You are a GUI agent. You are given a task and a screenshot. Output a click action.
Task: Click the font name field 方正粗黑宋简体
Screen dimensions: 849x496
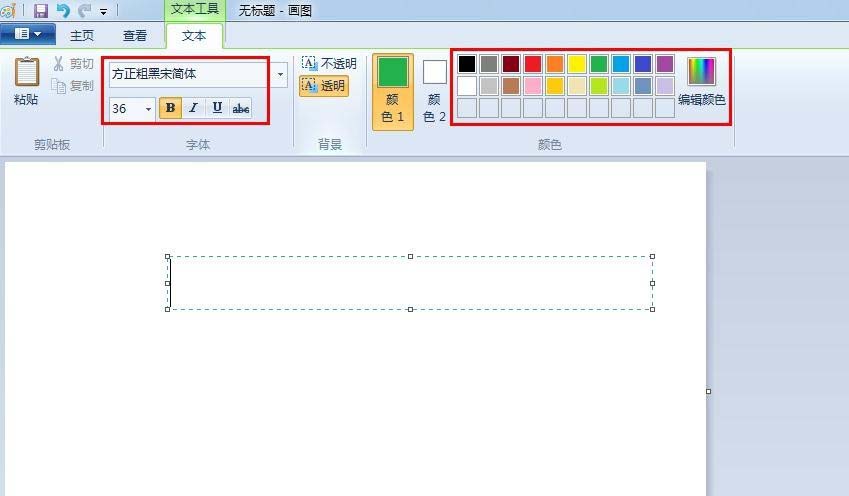coord(190,74)
